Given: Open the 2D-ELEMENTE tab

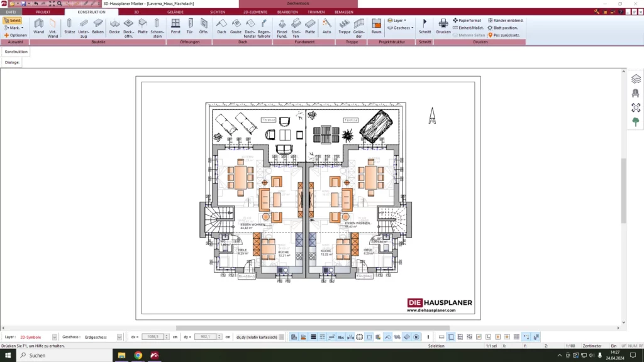Looking at the screenshot, I should (255, 12).
